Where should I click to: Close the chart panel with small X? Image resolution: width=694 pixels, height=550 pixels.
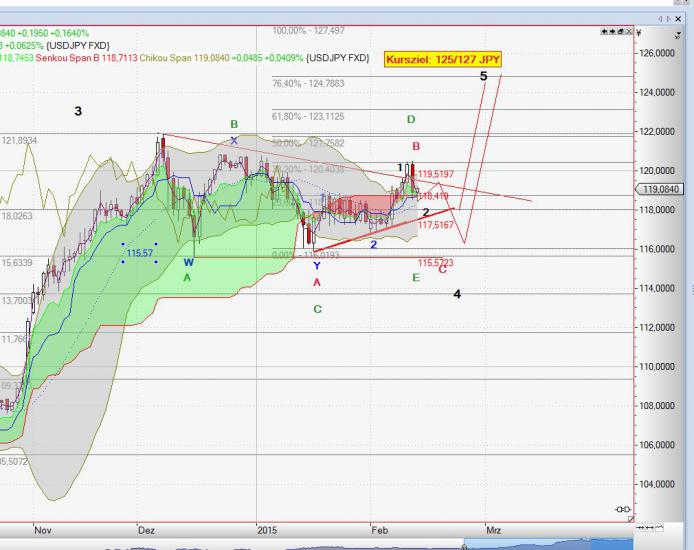coord(627,31)
